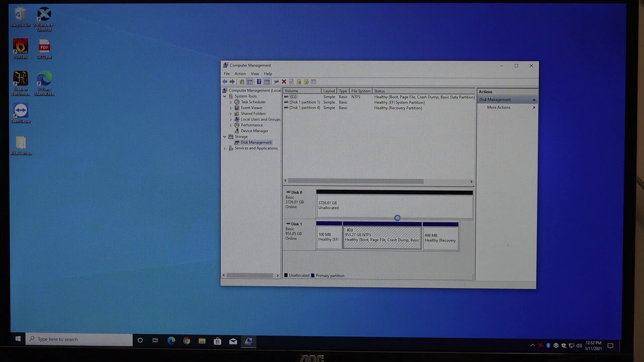
Task: Sort by the Volume column header
Action: (x=302, y=91)
